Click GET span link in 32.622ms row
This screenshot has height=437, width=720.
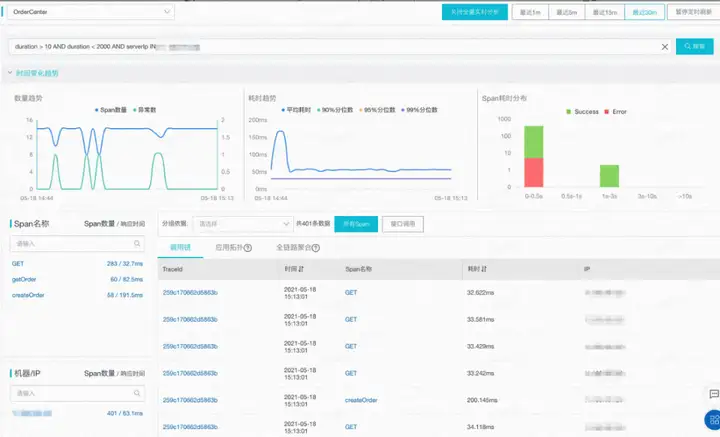click(351, 293)
